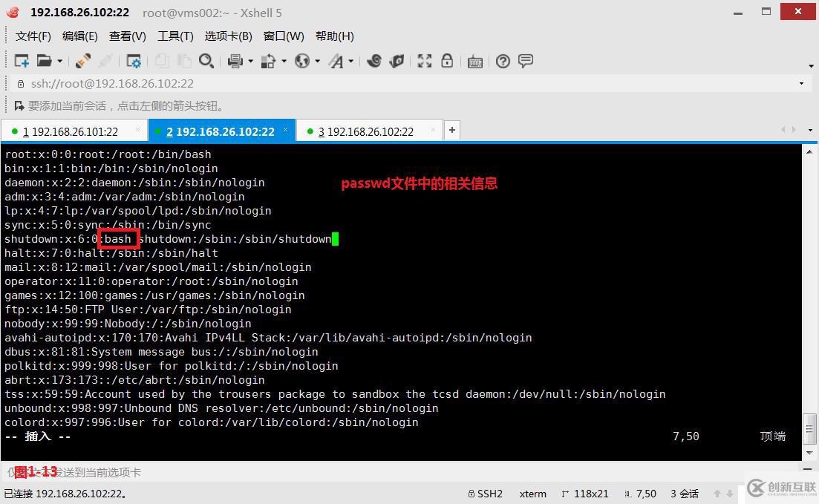Open the tab list dropdown arrow
The image size is (819, 504).
pos(810,130)
